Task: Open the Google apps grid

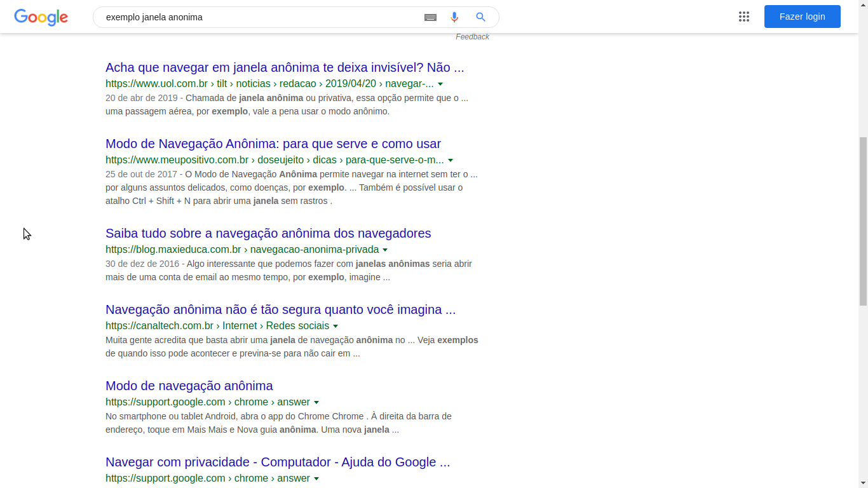Action: pos(744,17)
